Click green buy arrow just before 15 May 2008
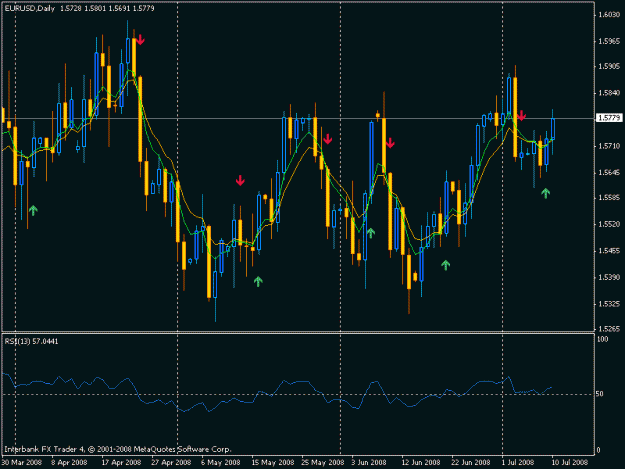Viewport: 625px width, 469px height. [258, 281]
